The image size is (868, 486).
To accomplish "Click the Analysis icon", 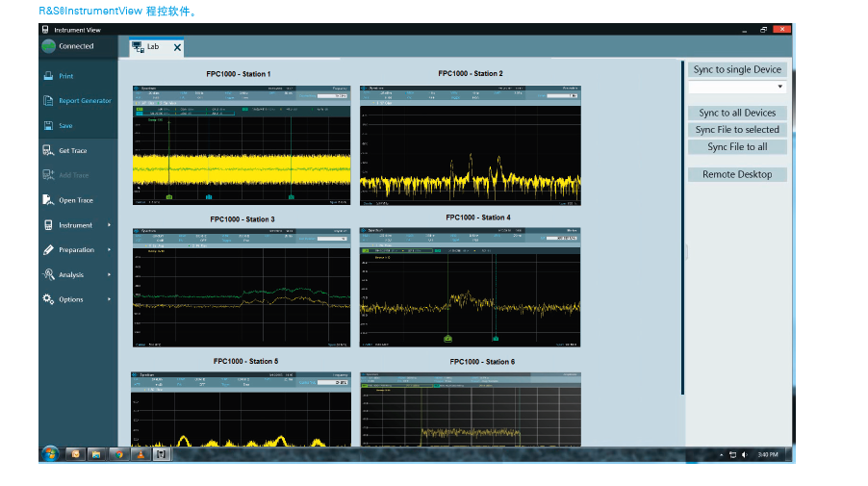I will [49, 274].
